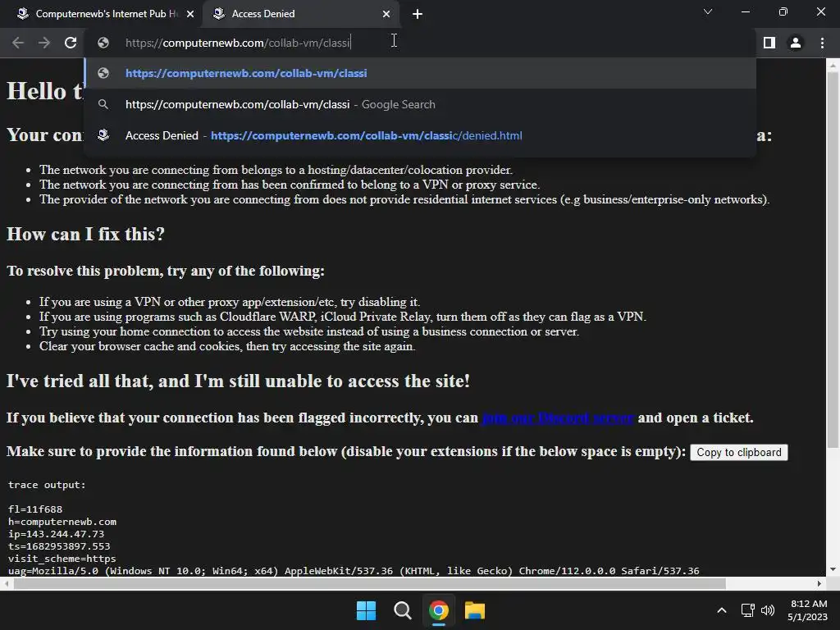Click horizontal scrollbar right arrow
This screenshot has width=840, height=630.
(x=819, y=583)
